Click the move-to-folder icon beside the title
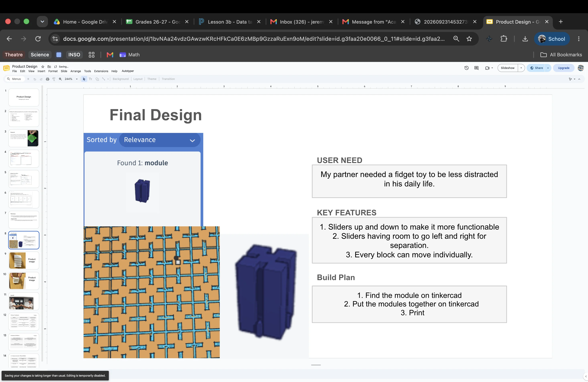Image resolution: width=588 pixels, height=382 pixels. 49,67
